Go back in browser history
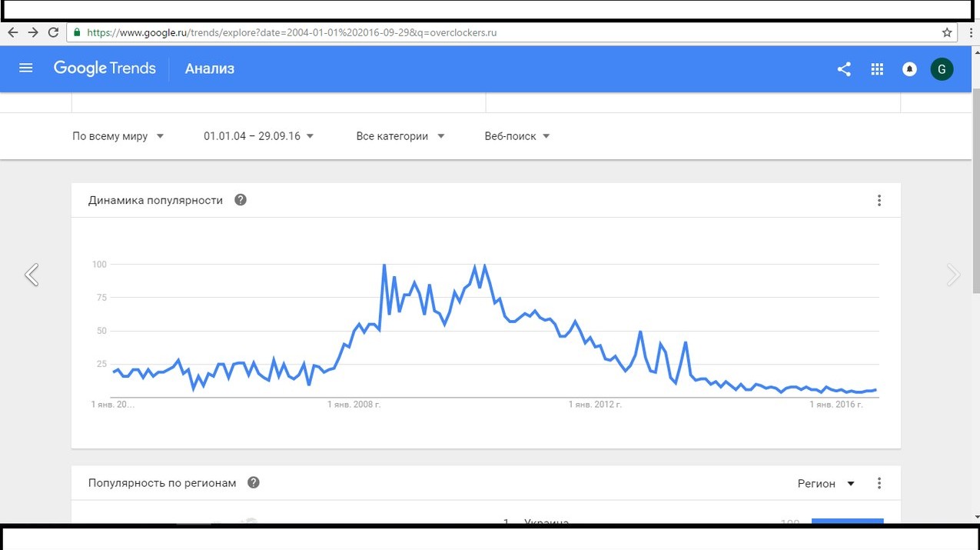980x550 pixels. click(x=12, y=33)
